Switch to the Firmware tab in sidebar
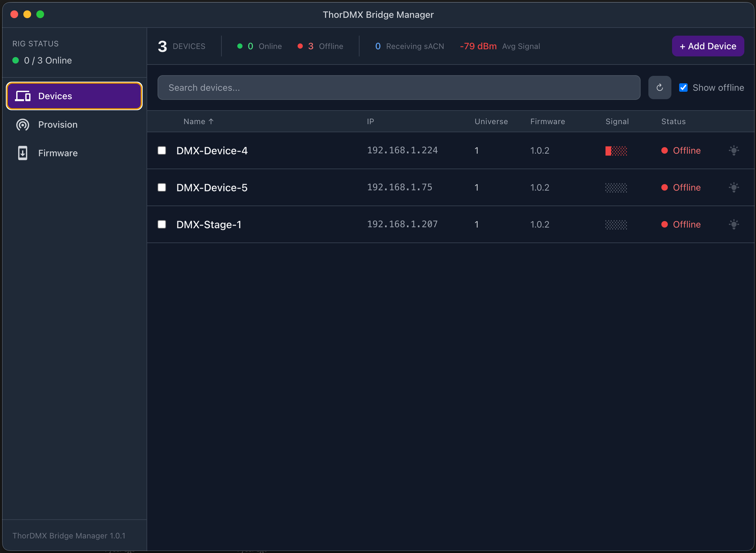The width and height of the screenshot is (756, 553). pos(58,153)
